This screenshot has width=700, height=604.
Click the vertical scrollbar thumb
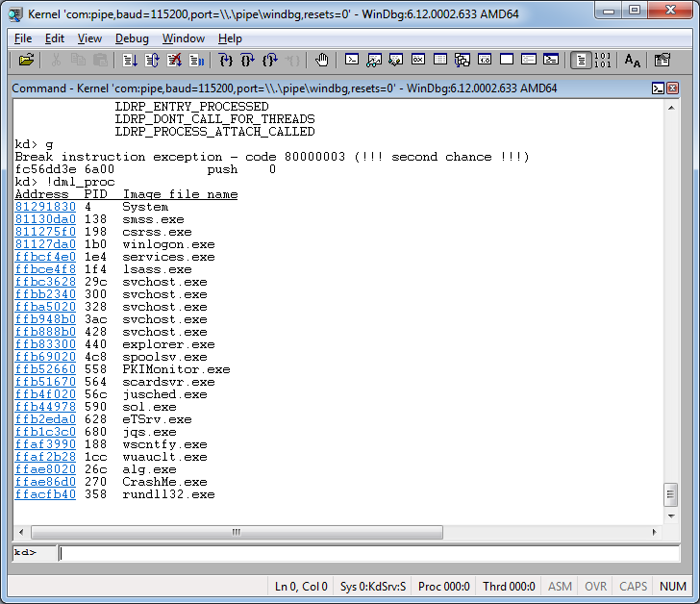click(x=670, y=494)
